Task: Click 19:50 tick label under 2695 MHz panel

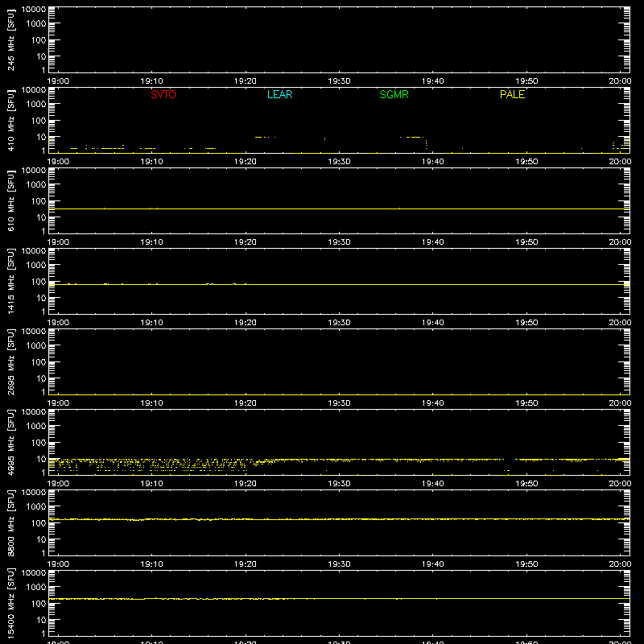Action: (x=526, y=403)
